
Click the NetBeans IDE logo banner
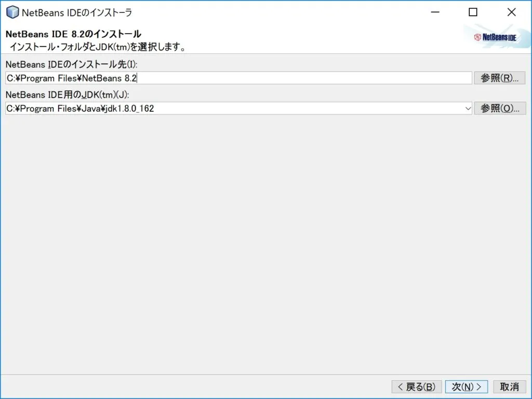point(497,37)
